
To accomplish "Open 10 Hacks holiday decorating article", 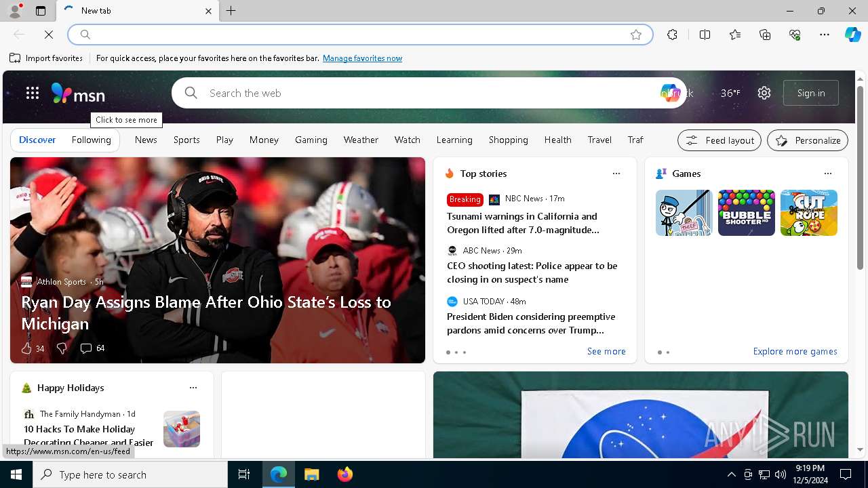I will coord(89,435).
